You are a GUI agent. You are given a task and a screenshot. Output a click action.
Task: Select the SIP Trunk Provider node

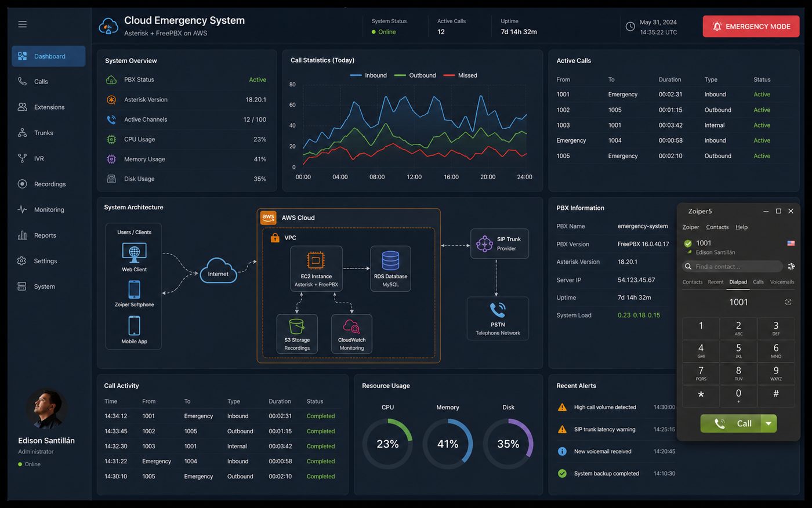tap(499, 244)
